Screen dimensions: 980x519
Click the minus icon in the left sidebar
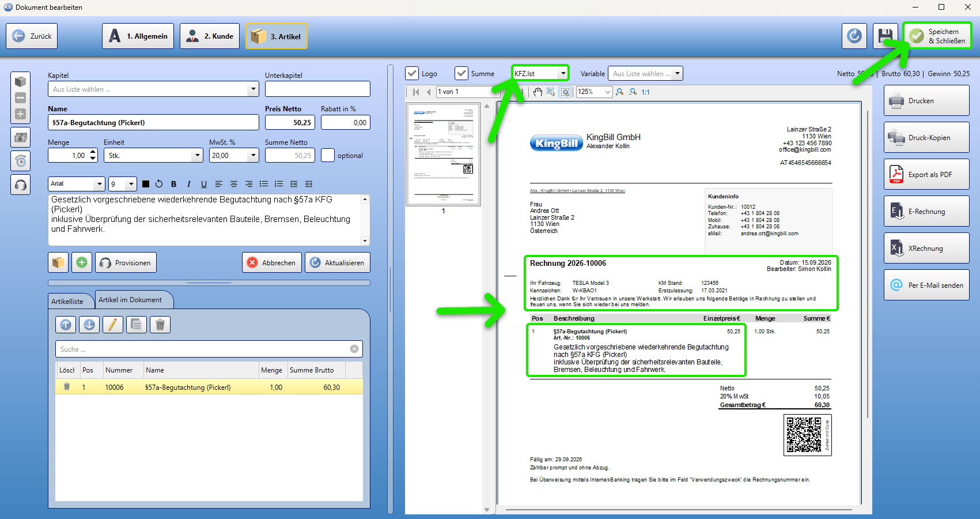[x=20, y=98]
